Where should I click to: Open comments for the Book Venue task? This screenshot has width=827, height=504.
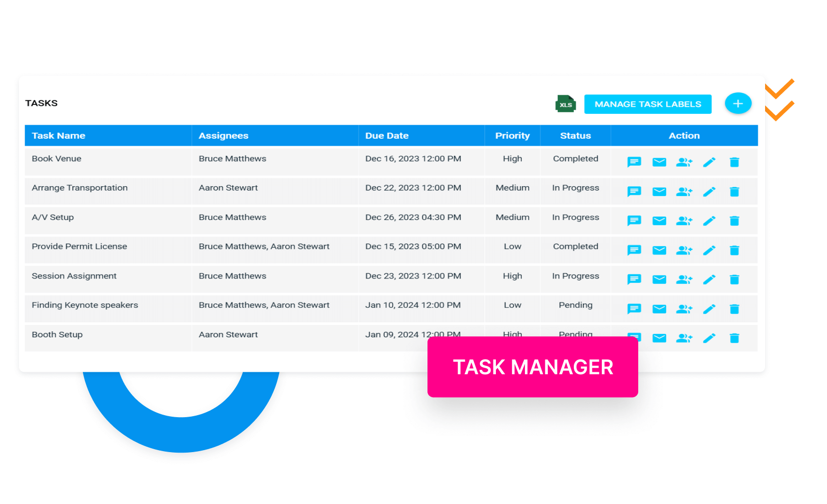point(634,162)
